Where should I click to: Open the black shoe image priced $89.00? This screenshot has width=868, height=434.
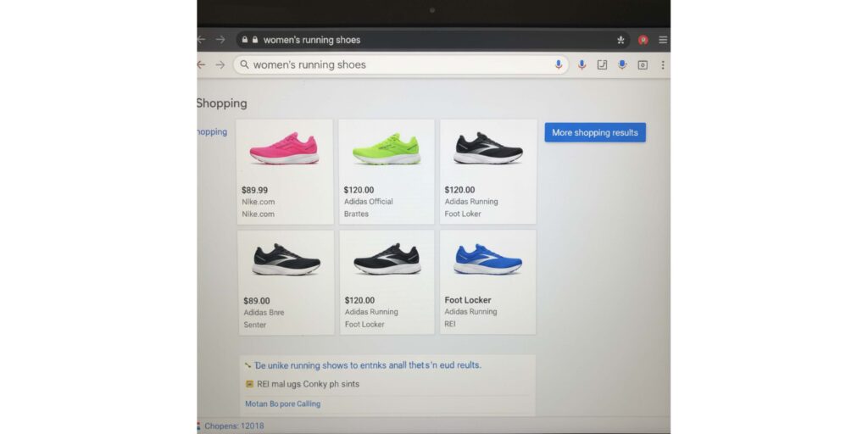click(x=287, y=259)
